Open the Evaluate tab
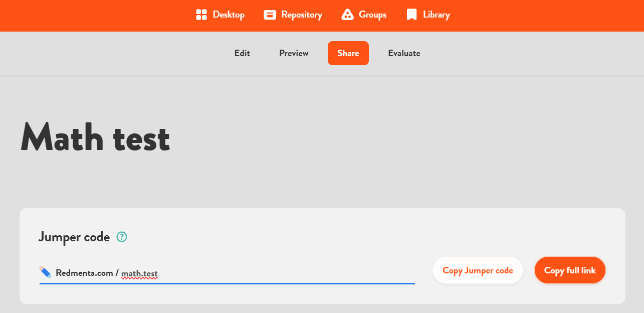644x313 pixels. [404, 53]
